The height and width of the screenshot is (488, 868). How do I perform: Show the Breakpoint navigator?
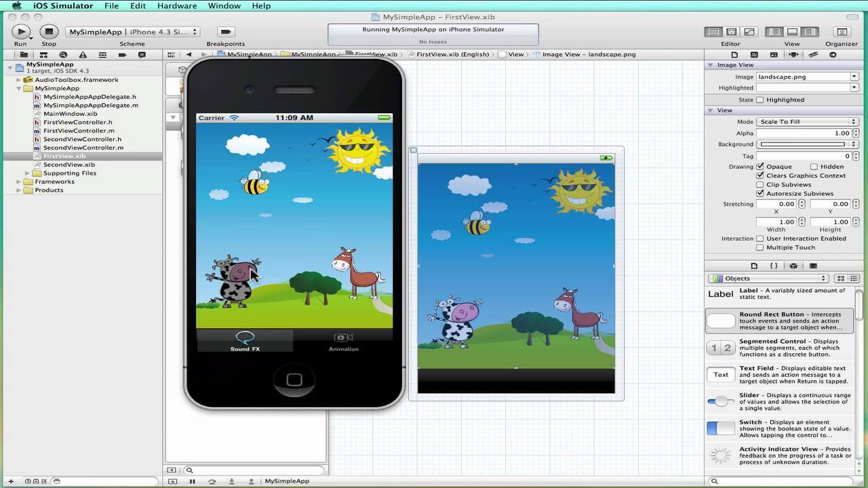(x=122, y=55)
